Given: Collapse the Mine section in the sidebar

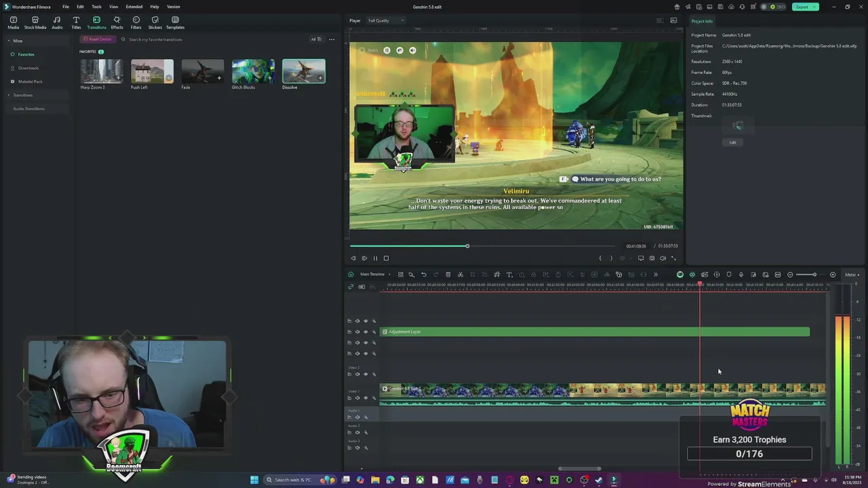Looking at the screenshot, I should pos(9,41).
